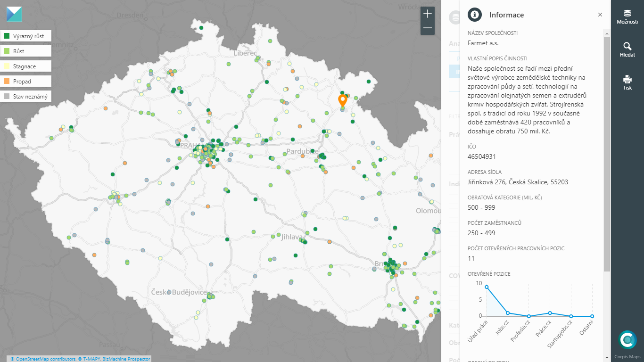Toggle Propad legend item

point(25,81)
